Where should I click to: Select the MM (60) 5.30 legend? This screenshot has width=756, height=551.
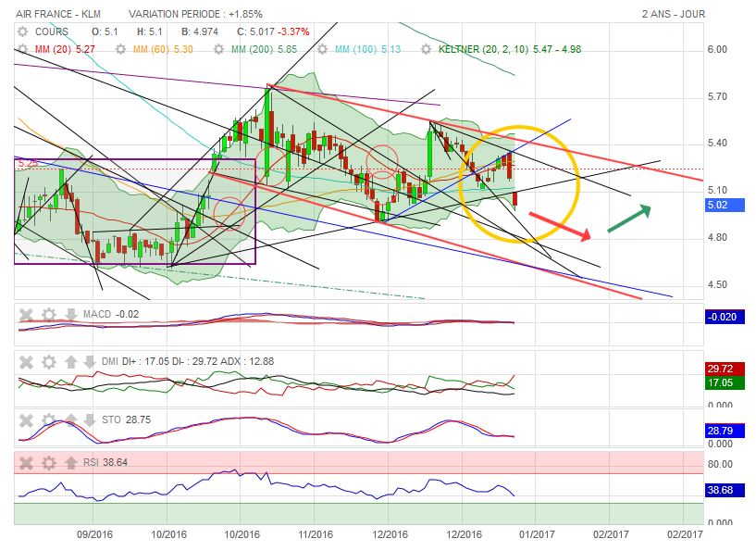[x=163, y=49]
